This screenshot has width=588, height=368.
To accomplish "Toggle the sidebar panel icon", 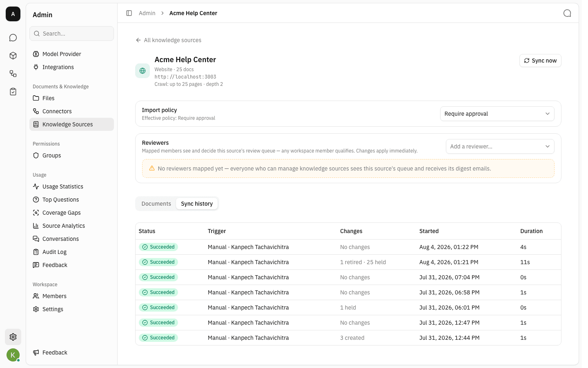I will [129, 13].
